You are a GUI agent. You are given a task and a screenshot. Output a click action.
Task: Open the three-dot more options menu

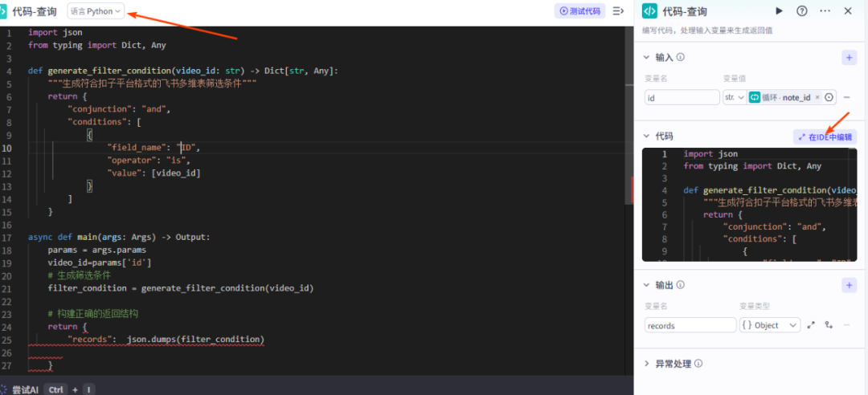(825, 10)
